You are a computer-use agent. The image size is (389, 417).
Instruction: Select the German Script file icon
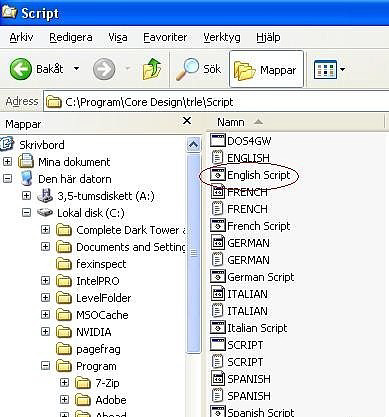click(x=218, y=277)
